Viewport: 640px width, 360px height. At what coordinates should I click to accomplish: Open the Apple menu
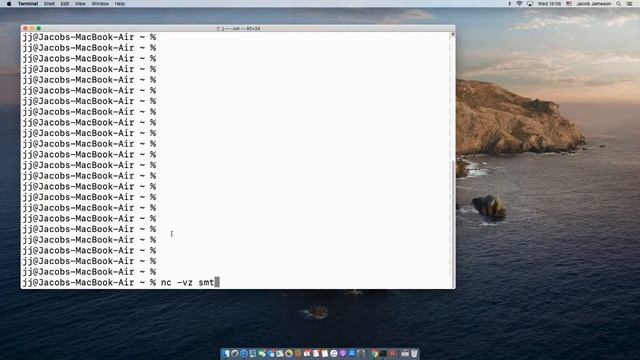9,4
